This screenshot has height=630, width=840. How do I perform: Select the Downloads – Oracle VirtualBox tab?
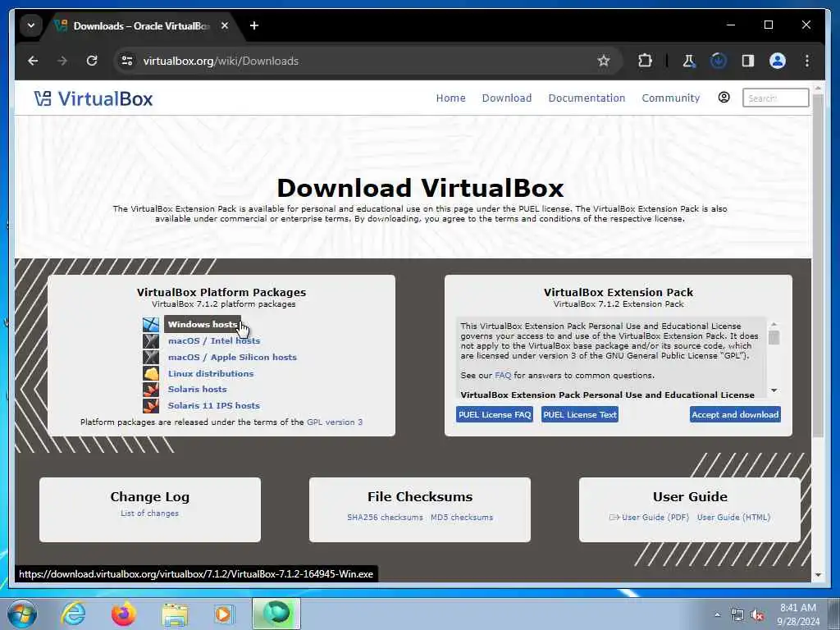(141, 25)
